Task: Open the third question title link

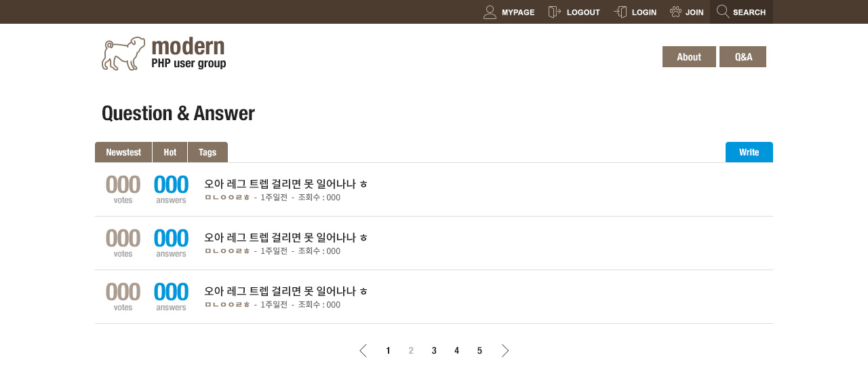Action: click(x=285, y=291)
